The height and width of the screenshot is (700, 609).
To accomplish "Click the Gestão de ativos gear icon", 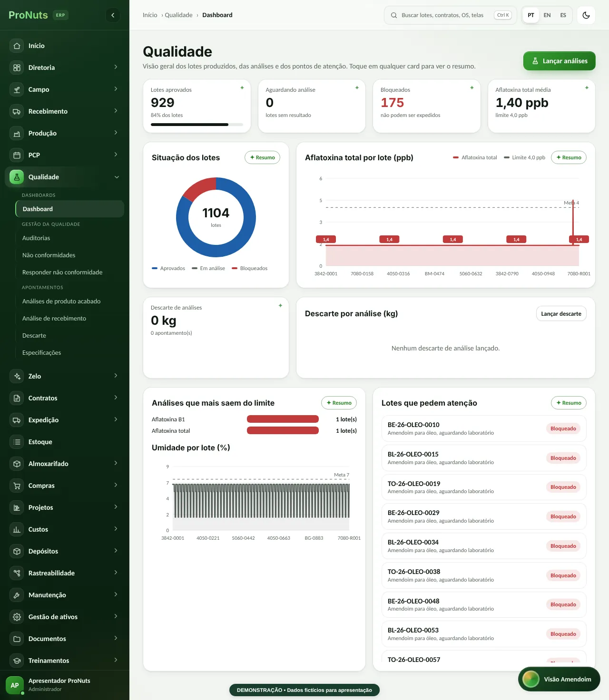I will (17, 617).
